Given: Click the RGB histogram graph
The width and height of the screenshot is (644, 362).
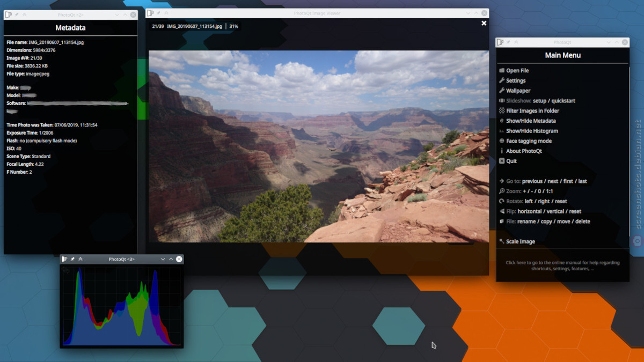Looking at the screenshot, I should click(x=122, y=306).
